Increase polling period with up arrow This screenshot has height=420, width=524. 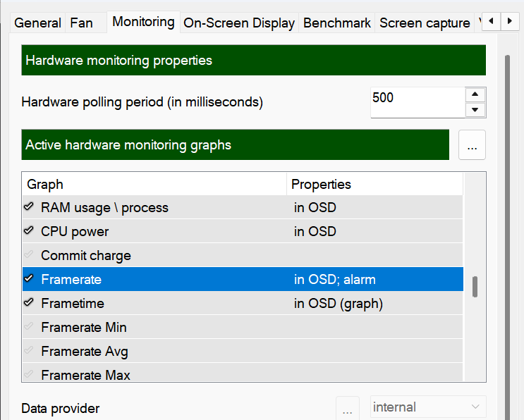475,95
